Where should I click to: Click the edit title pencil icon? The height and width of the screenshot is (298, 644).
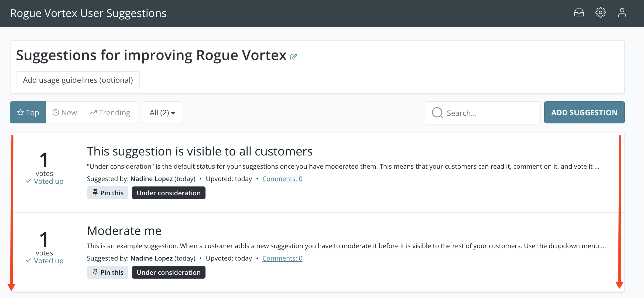point(293,57)
